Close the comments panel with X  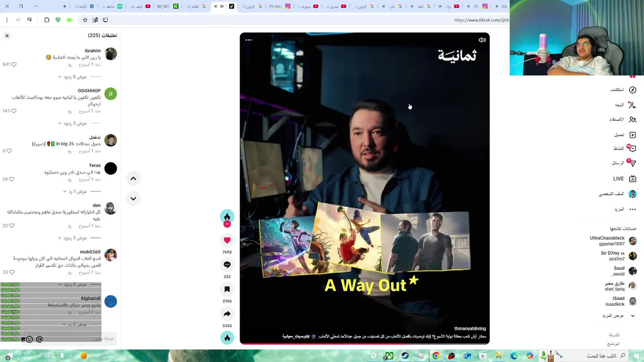point(7,36)
